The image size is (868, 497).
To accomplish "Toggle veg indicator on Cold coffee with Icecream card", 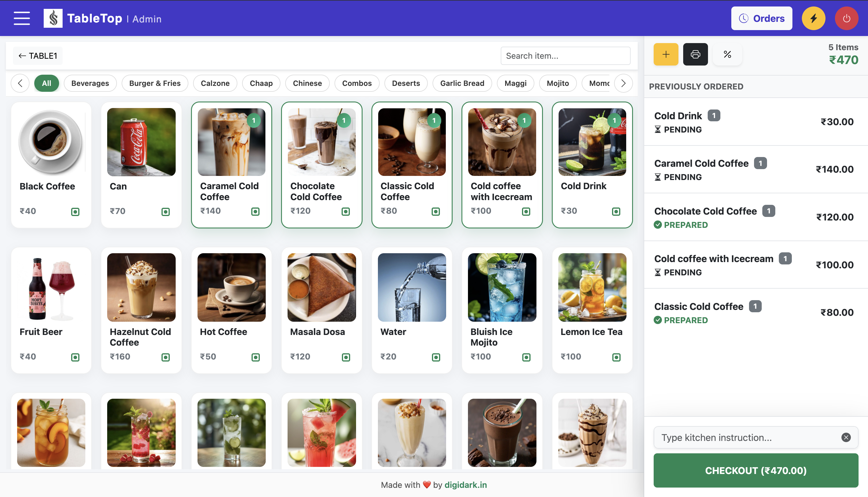I will 526,211.
